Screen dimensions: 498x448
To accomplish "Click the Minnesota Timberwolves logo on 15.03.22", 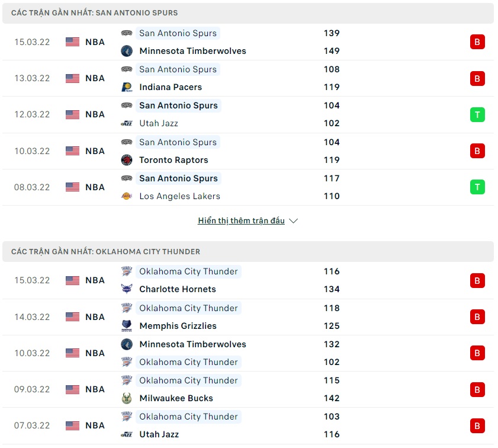I will coord(126,51).
